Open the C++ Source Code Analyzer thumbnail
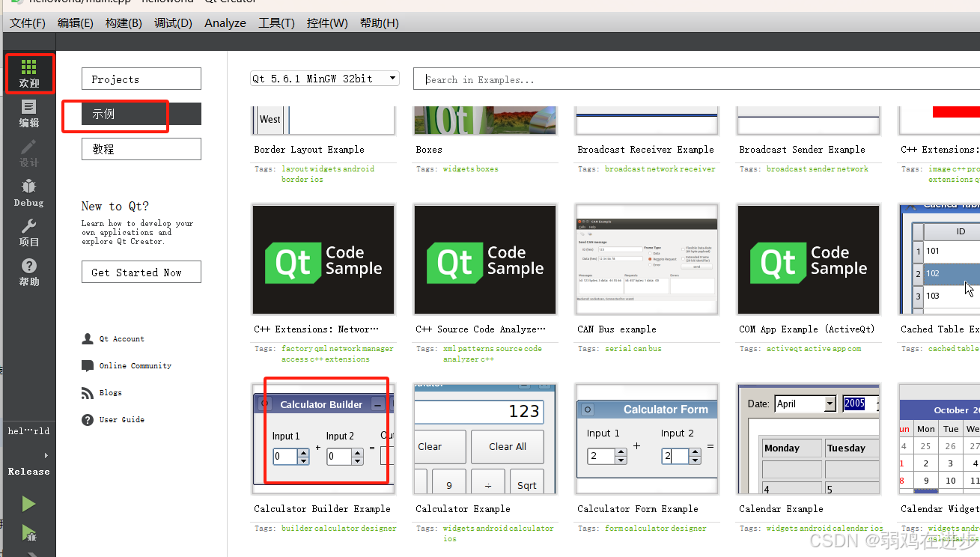 coord(485,259)
